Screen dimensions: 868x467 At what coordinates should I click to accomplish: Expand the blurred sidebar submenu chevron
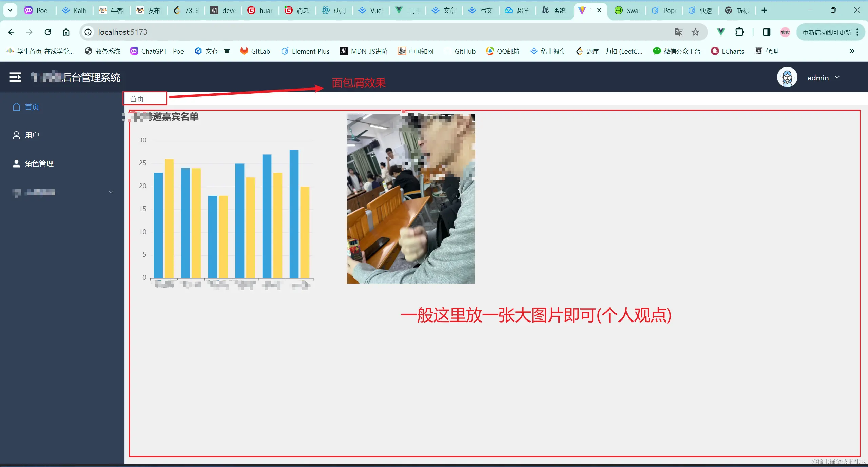click(x=111, y=192)
